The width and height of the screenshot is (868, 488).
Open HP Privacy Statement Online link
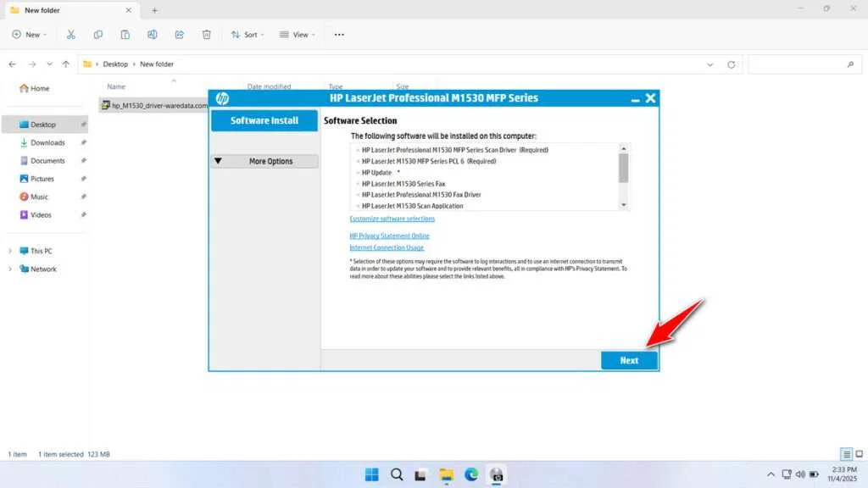pos(389,236)
